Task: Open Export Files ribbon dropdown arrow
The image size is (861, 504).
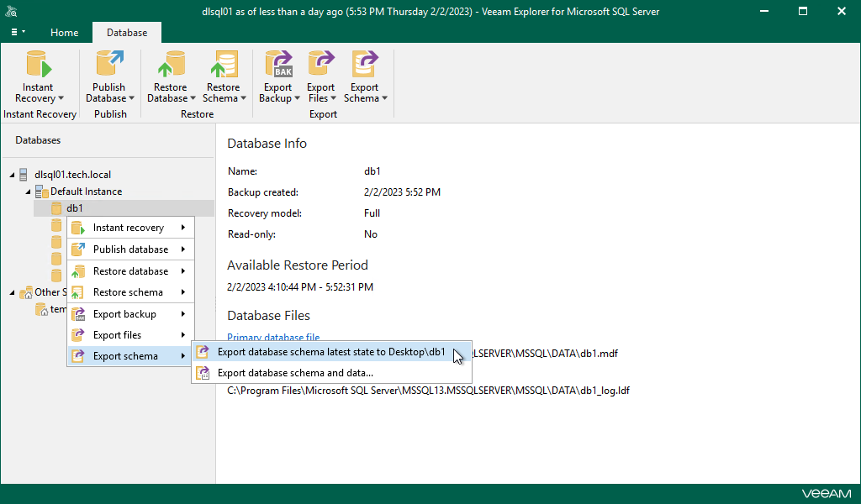Action: pyautogui.click(x=333, y=99)
